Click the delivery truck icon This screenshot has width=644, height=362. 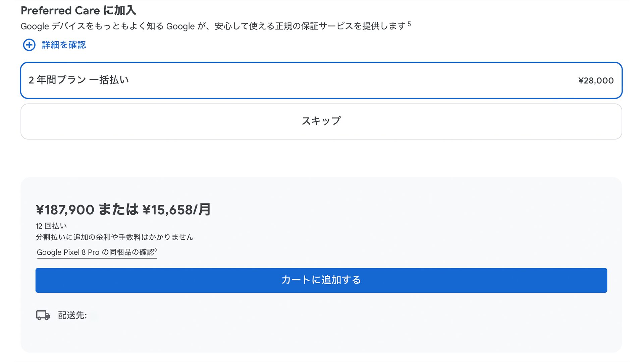tap(43, 315)
